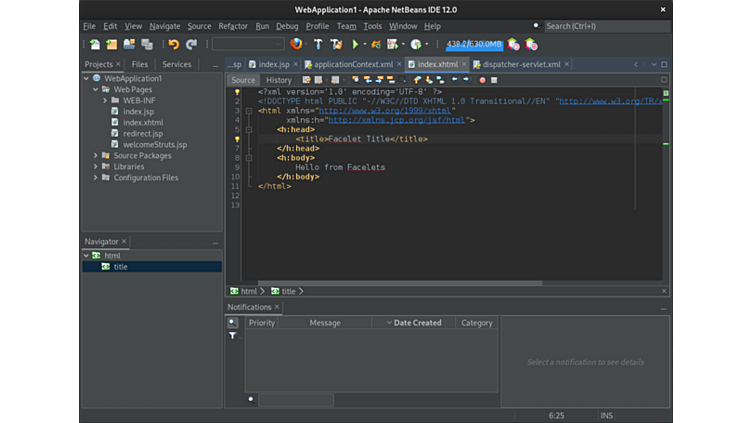The height and width of the screenshot is (423, 752).
Task: Start macro recording with red circle
Action: (482, 80)
